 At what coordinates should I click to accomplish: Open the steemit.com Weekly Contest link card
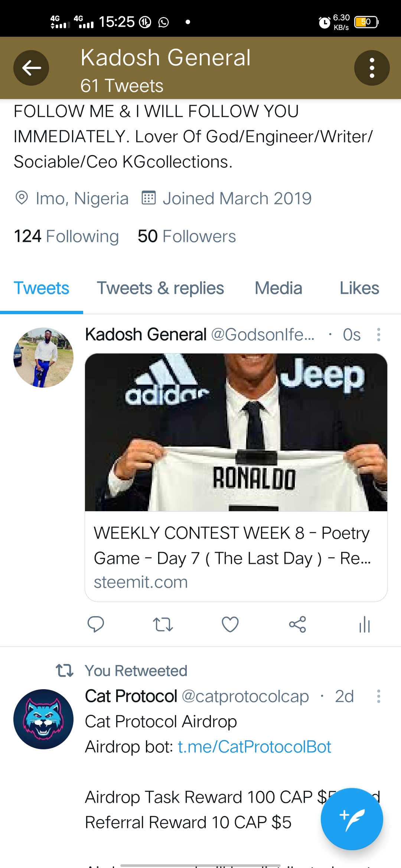click(236, 556)
